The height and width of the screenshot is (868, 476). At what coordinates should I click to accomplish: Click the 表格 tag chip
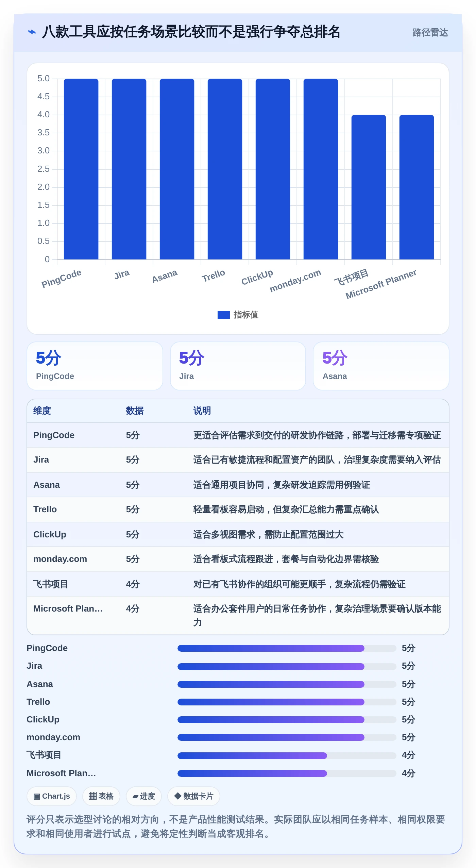tap(101, 796)
